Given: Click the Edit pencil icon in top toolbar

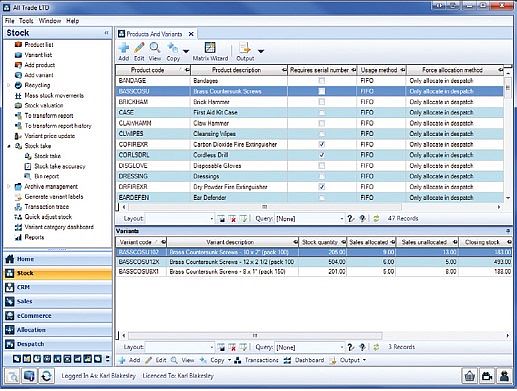Looking at the screenshot, I should pos(139,48).
